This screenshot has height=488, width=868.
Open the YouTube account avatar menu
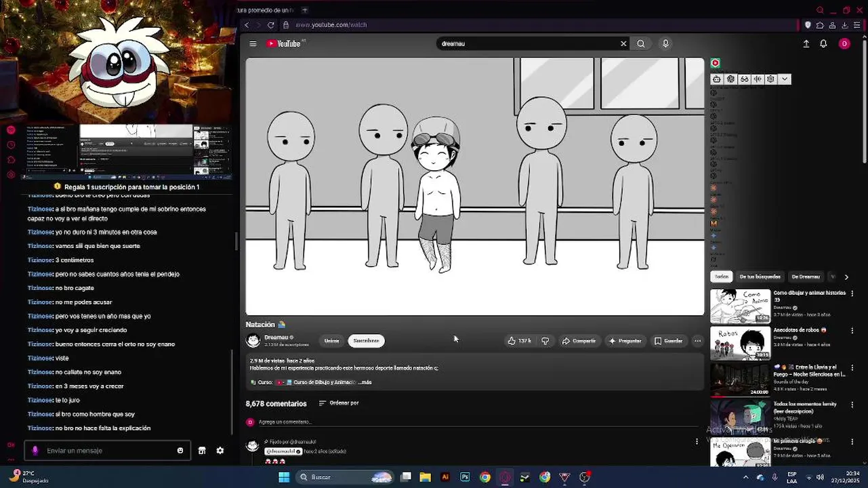point(844,43)
